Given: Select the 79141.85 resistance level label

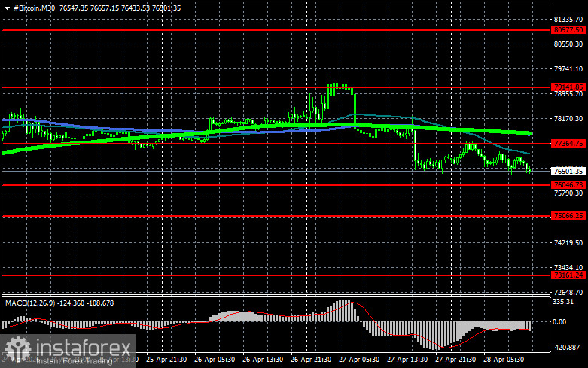Looking at the screenshot, I should [x=568, y=87].
